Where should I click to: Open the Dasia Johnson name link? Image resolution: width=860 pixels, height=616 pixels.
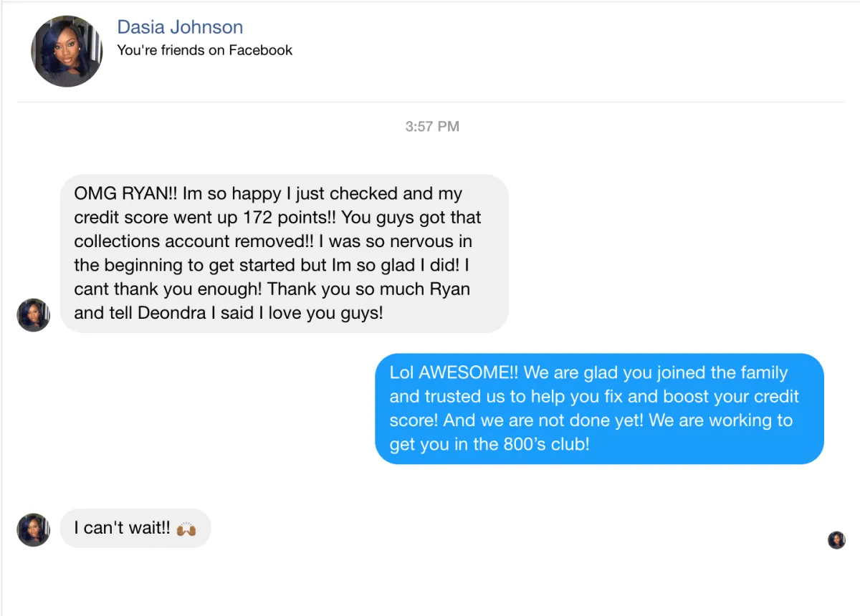(180, 27)
